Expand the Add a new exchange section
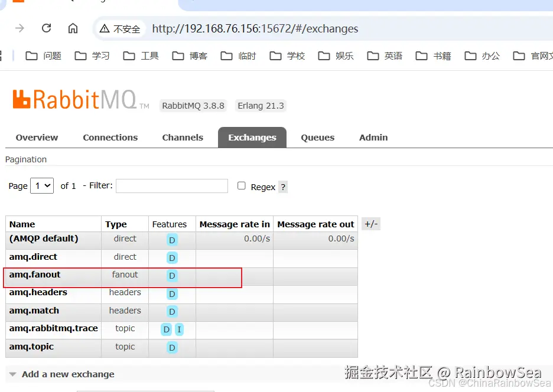The height and width of the screenshot is (392, 553). [x=68, y=374]
